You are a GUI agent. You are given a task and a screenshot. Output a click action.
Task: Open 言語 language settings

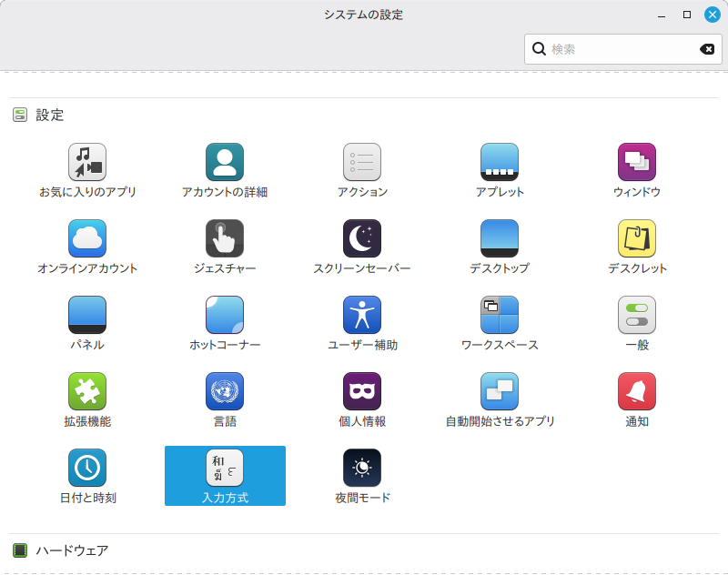pyautogui.click(x=225, y=392)
